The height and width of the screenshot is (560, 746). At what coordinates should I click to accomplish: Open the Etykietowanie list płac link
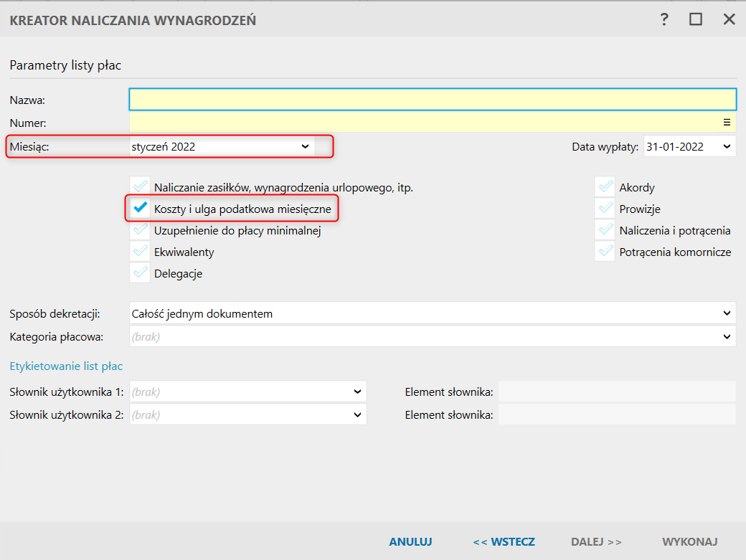(x=66, y=366)
